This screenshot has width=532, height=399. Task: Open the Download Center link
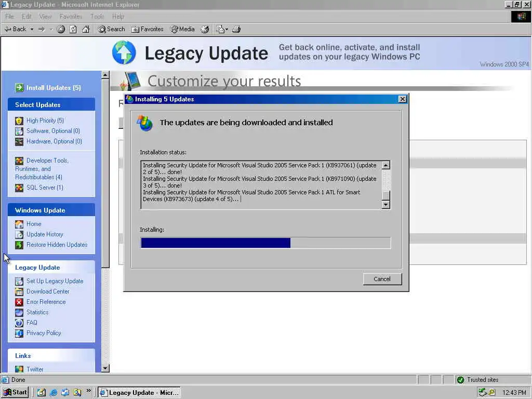(48, 291)
